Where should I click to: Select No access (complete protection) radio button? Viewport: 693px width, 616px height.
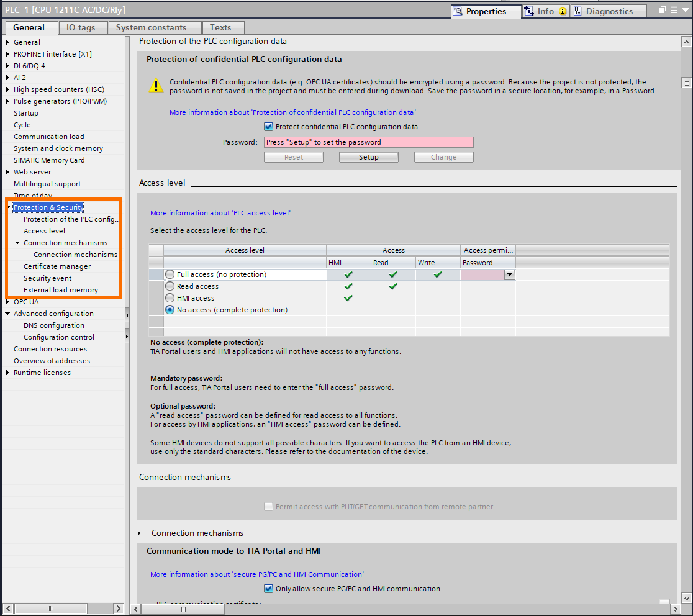[x=170, y=310]
